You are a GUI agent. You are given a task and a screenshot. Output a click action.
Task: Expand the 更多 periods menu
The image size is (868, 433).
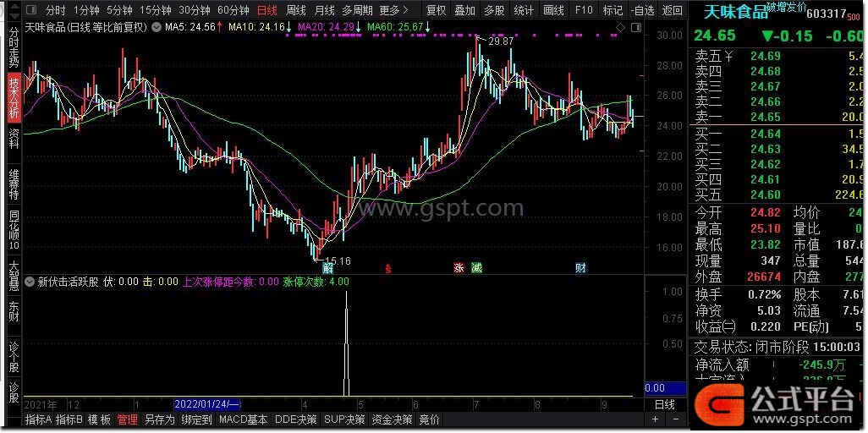(393, 10)
